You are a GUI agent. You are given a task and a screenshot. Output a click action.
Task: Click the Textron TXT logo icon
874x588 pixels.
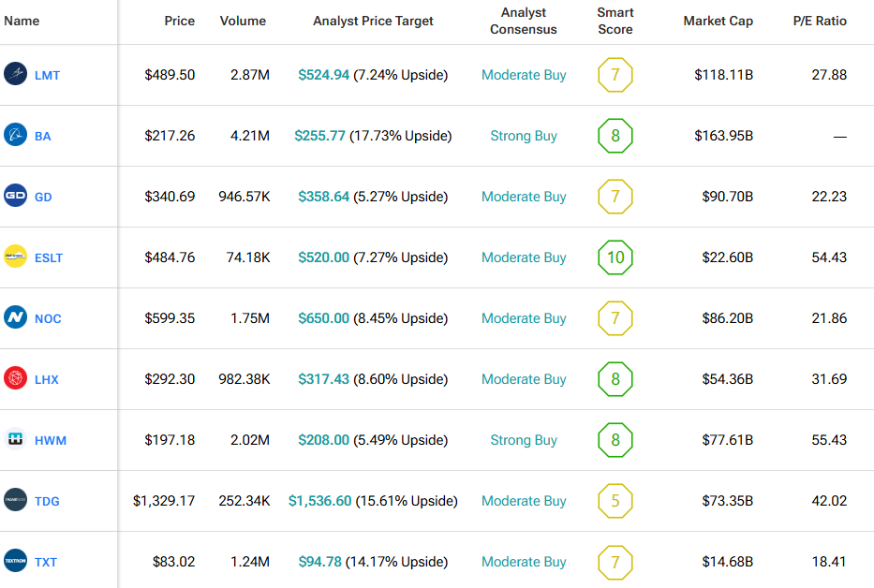tap(16, 561)
